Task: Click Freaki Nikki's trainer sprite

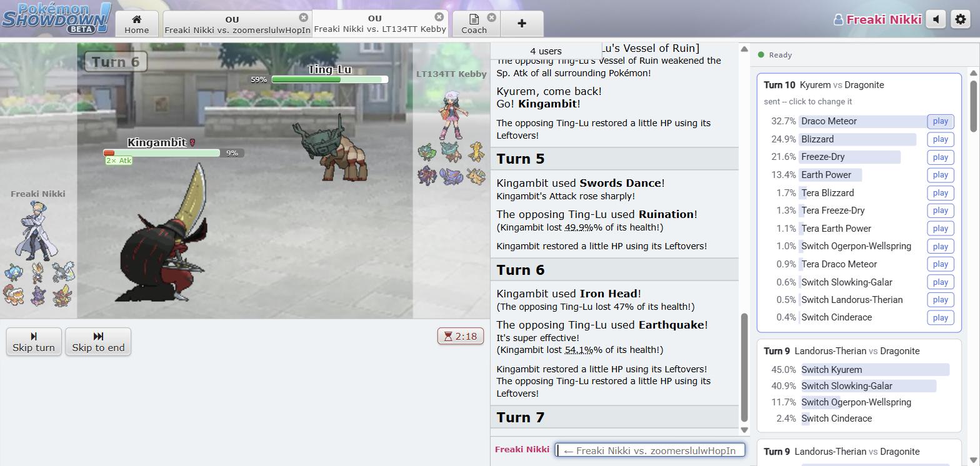Action: click(x=37, y=231)
